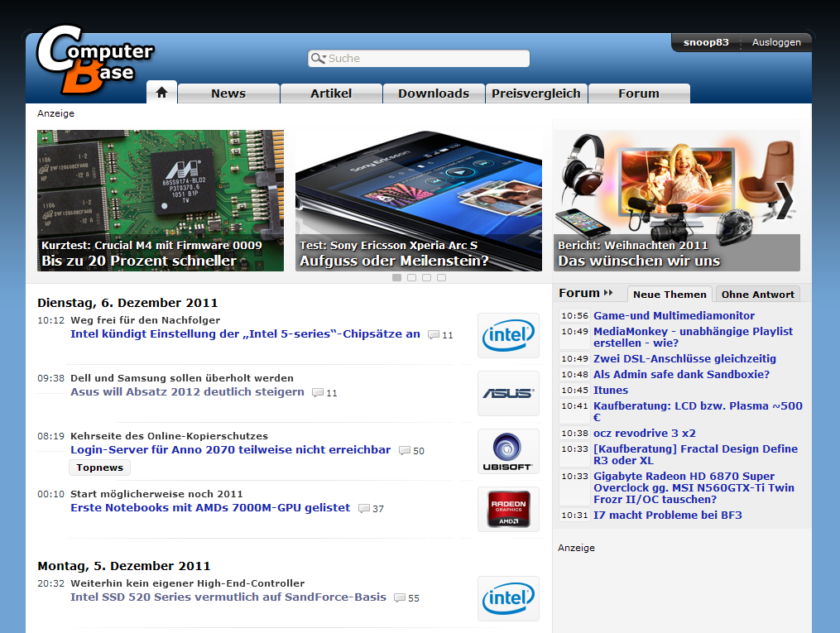The width and height of the screenshot is (840, 633).
Task: Open the Artikel tab
Action: [x=331, y=94]
